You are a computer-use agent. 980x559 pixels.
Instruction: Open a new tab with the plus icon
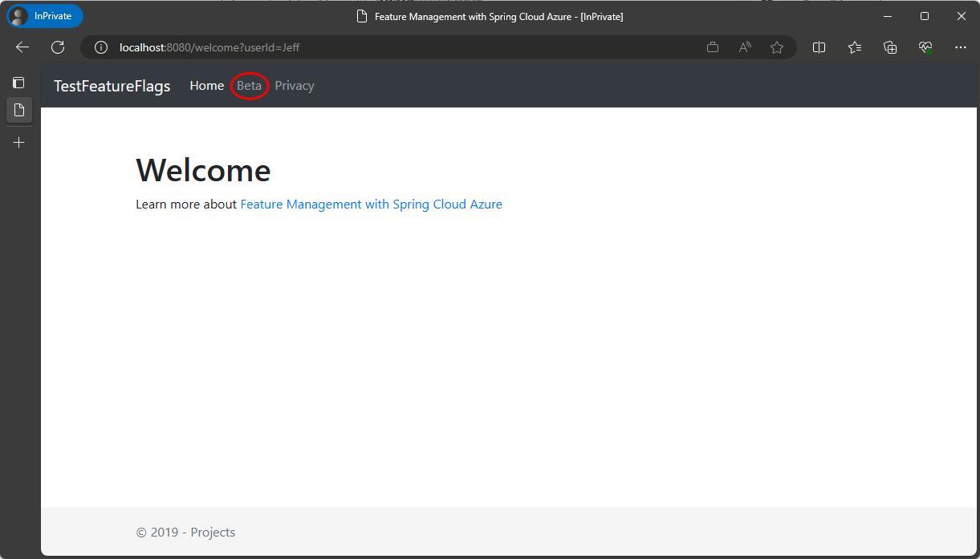[19, 143]
